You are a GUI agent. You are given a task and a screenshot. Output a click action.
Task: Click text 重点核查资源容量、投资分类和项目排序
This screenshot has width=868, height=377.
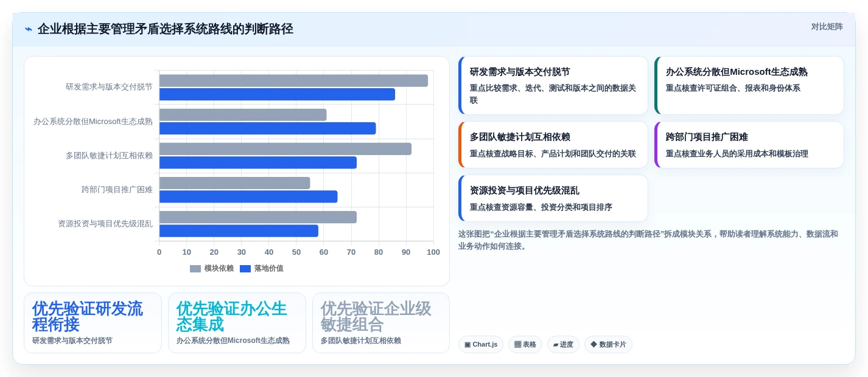[x=541, y=207]
